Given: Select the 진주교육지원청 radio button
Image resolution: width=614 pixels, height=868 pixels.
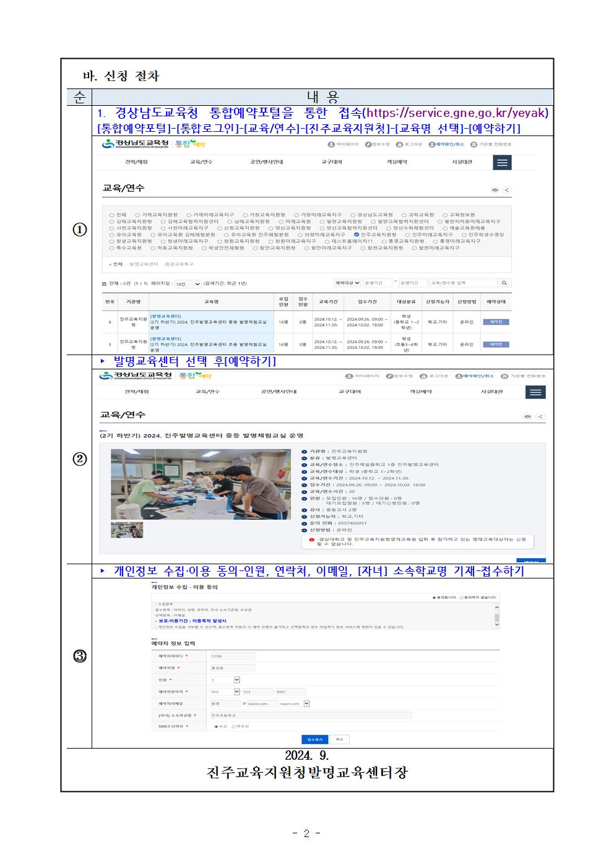Looking at the screenshot, I should pyautogui.click(x=357, y=235).
